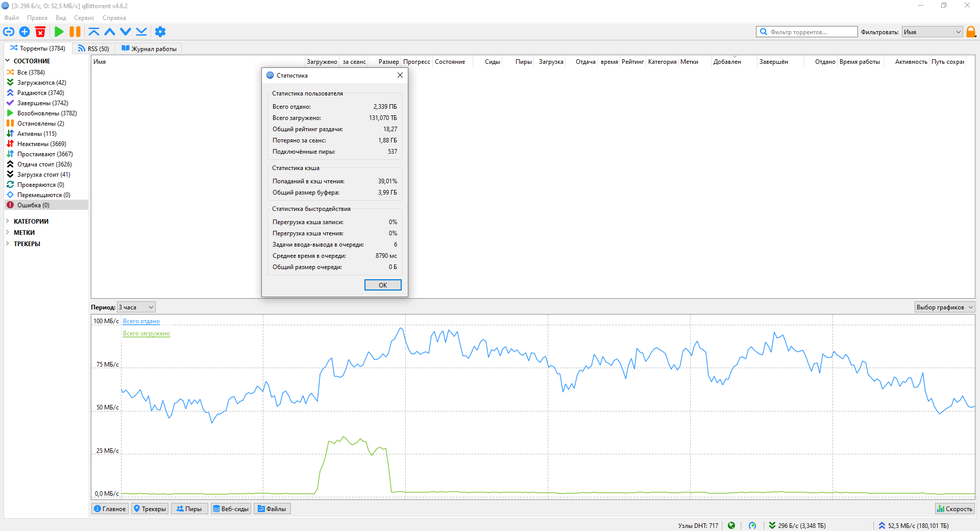The height and width of the screenshot is (531, 980).
Task: Click the add torrent link icon
Action: (9, 32)
